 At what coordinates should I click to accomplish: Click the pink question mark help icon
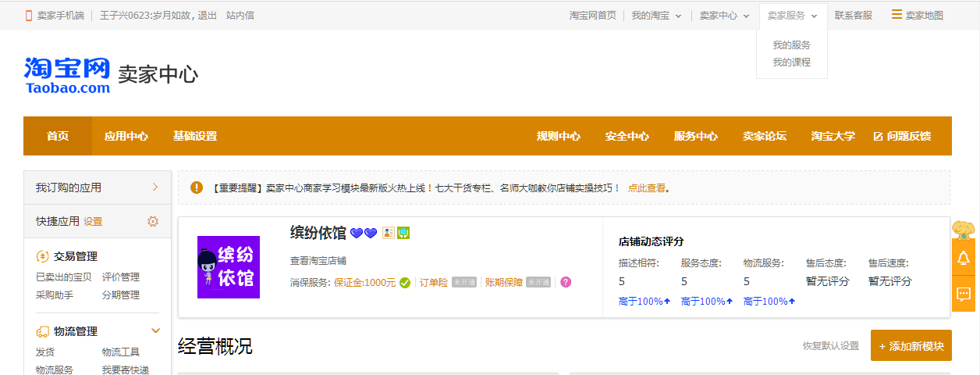[x=566, y=282]
